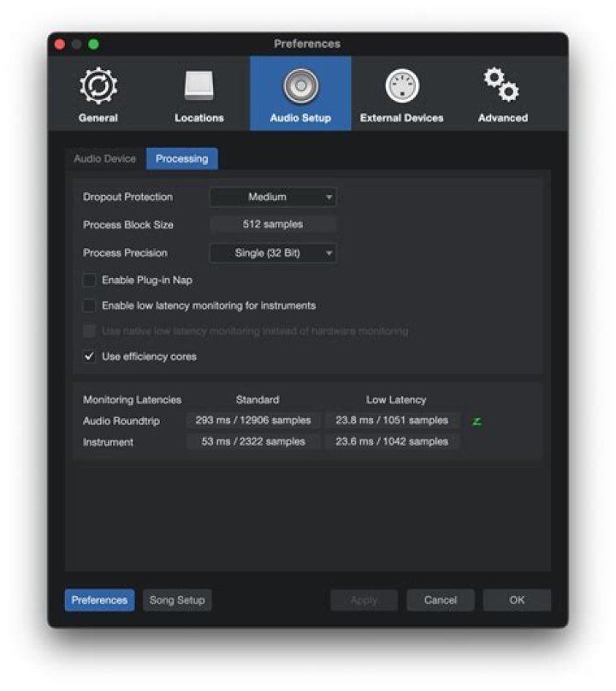Open the Advanced gears section
616x691 pixels.
[503, 94]
